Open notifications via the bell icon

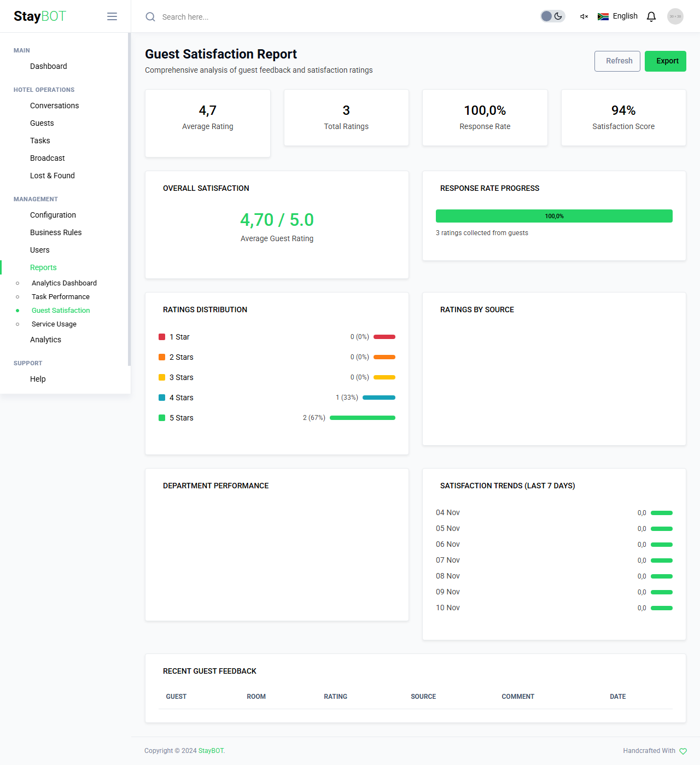point(651,16)
